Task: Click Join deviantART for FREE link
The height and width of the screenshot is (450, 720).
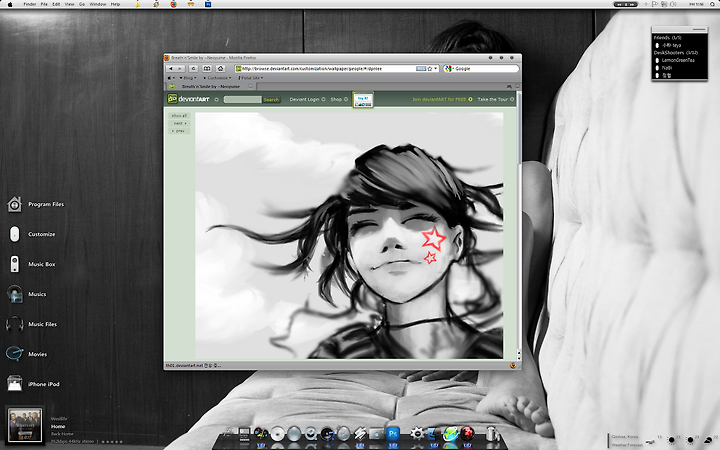Action: (x=442, y=99)
